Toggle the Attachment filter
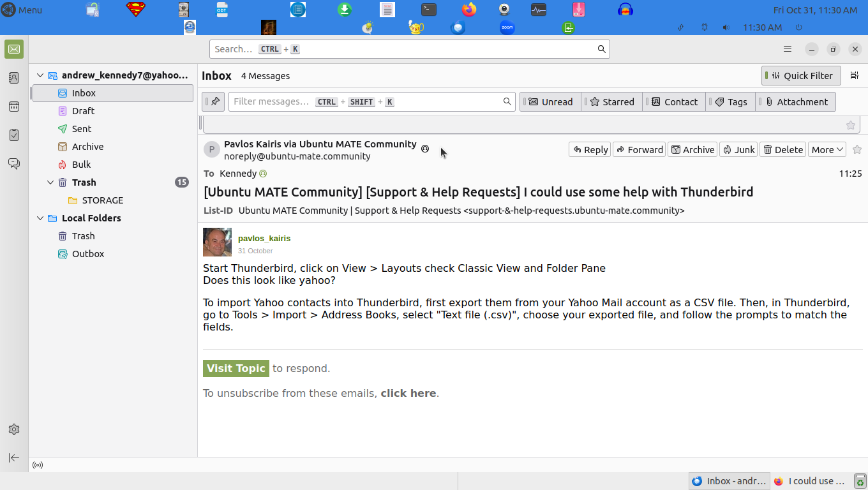This screenshot has width=868, height=490. pyautogui.click(x=796, y=101)
